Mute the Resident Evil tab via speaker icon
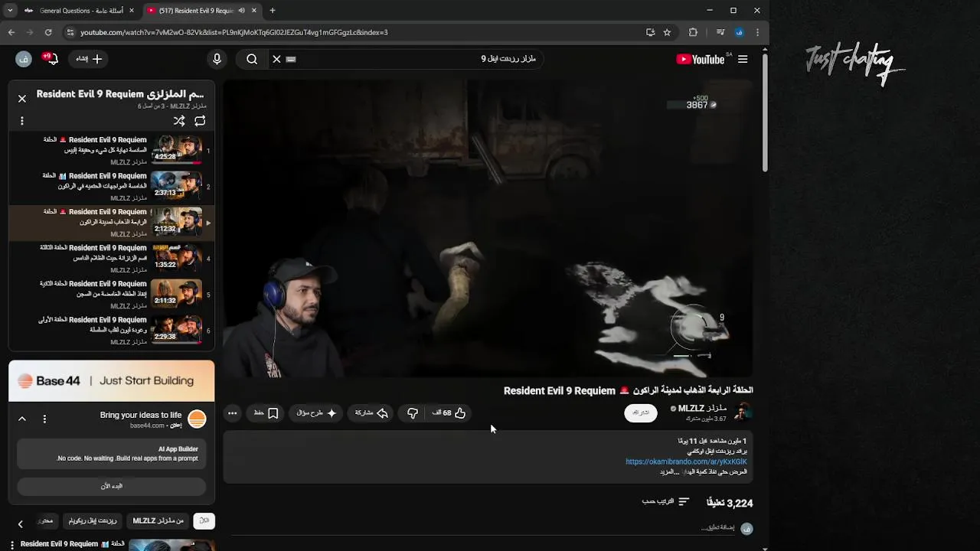The height and width of the screenshot is (551, 980). pos(242,11)
